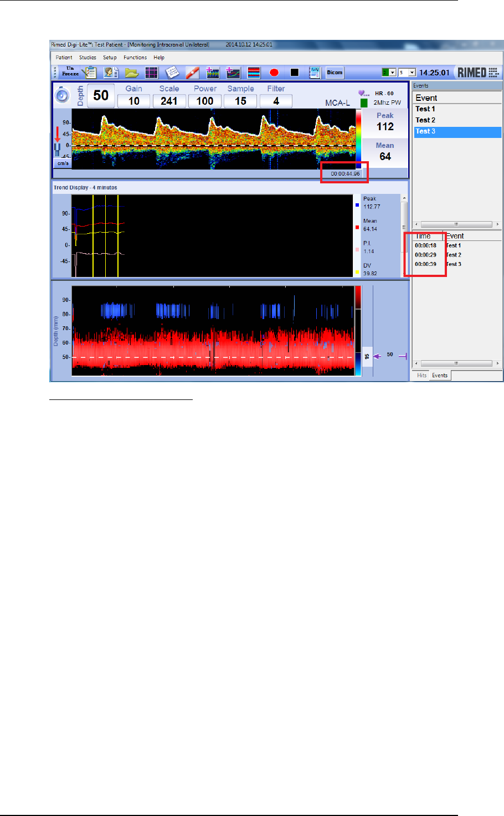504x816 pixels.
Task: Click the red record circle icon
Action: pyautogui.click(x=274, y=73)
